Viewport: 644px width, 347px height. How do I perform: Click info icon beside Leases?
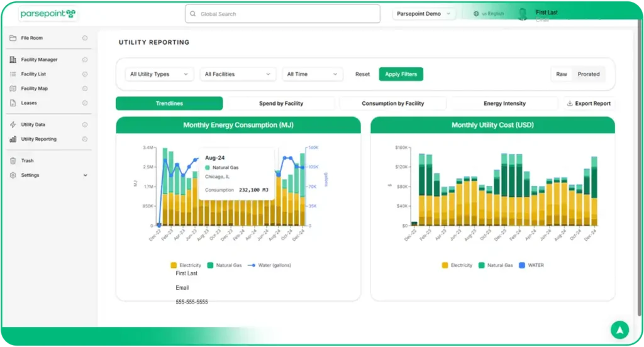85,103
